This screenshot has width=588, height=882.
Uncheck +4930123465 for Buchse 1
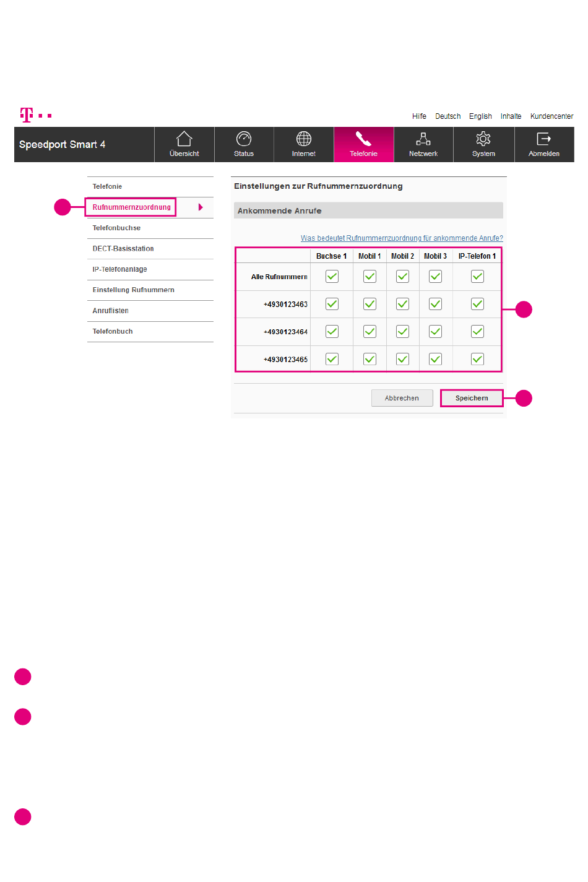332,359
